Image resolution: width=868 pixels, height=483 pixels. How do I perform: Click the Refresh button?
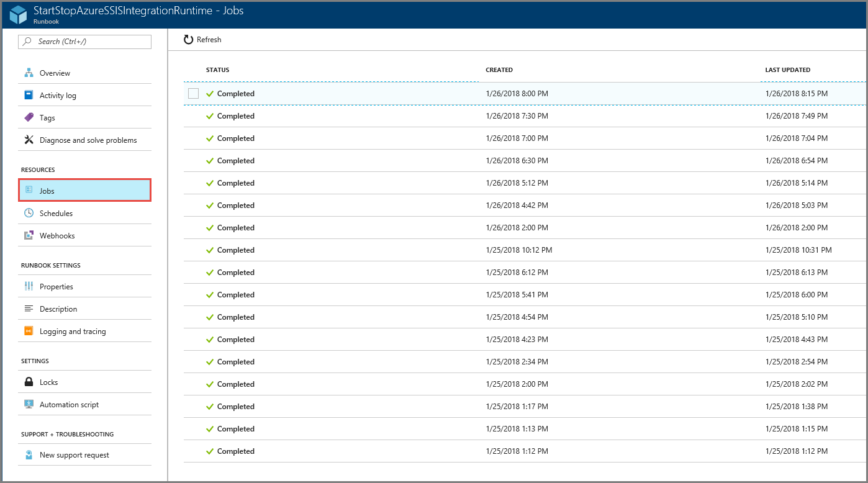pos(202,38)
